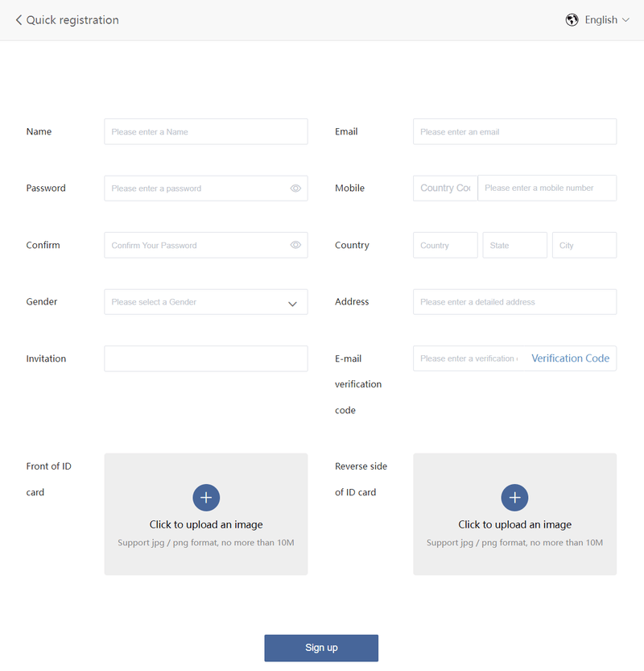Click the plus icon for Front of ID card
The image size is (644, 671).
[206, 498]
